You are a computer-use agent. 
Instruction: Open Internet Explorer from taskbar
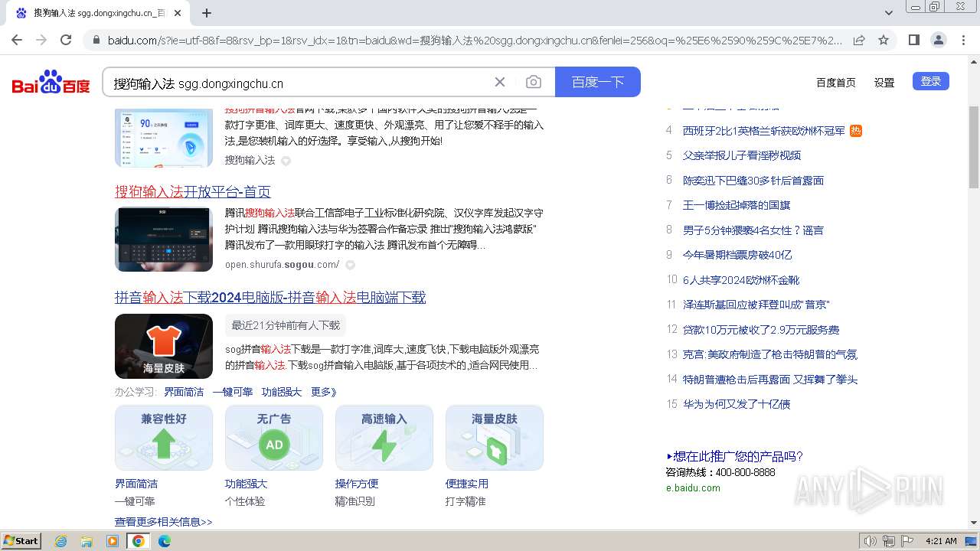pos(61,541)
